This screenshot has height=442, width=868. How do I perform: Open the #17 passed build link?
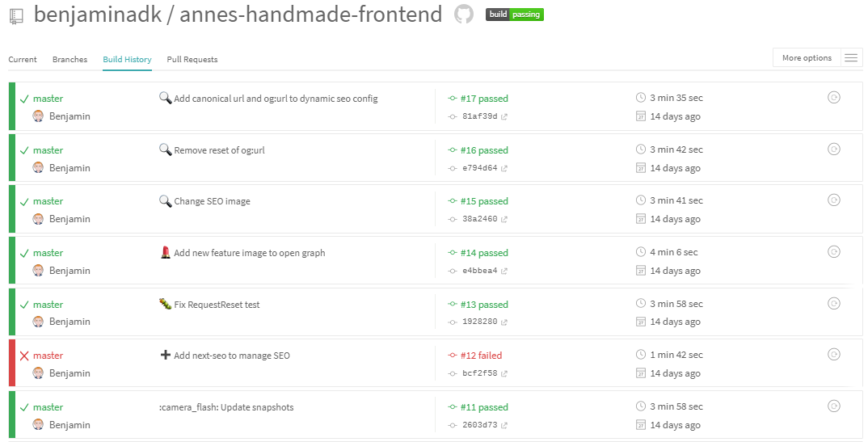(x=484, y=99)
